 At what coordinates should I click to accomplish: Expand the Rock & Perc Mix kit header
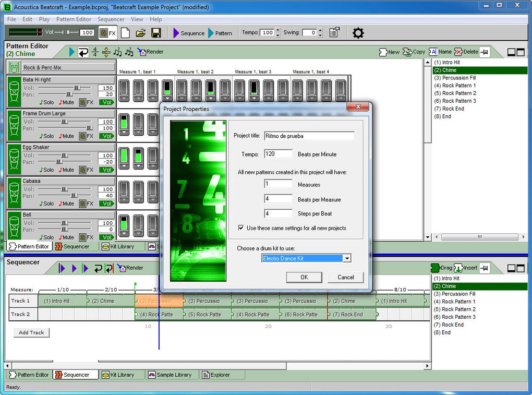(x=62, y=67)
